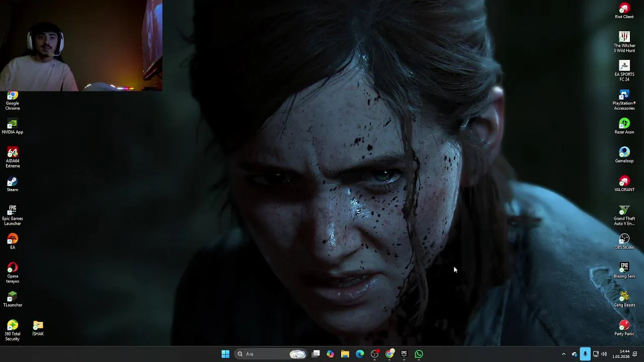
Task: Launch Microsoft Edge from the taskbar
Action: 360,354
